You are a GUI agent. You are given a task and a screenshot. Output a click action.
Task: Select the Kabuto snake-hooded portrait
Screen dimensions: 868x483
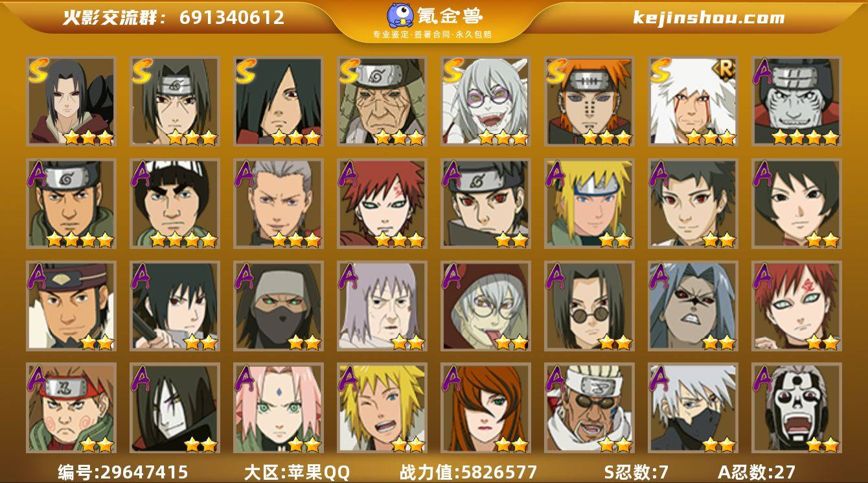tap(486, 305)
